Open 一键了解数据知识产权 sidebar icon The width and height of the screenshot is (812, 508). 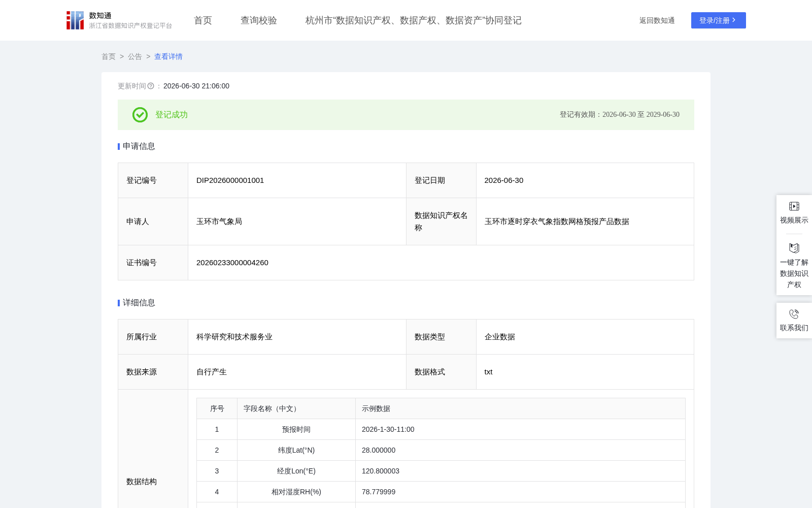794,248
